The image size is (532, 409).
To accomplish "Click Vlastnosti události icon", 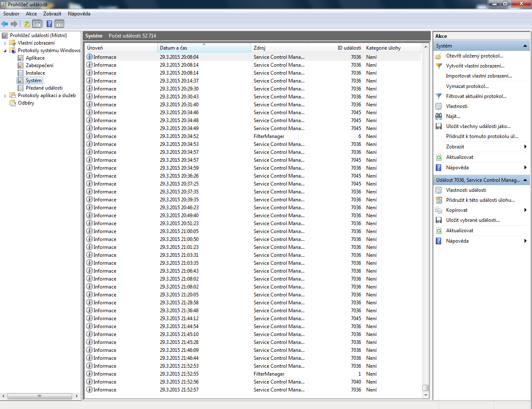I will click(x=439, y=190).
